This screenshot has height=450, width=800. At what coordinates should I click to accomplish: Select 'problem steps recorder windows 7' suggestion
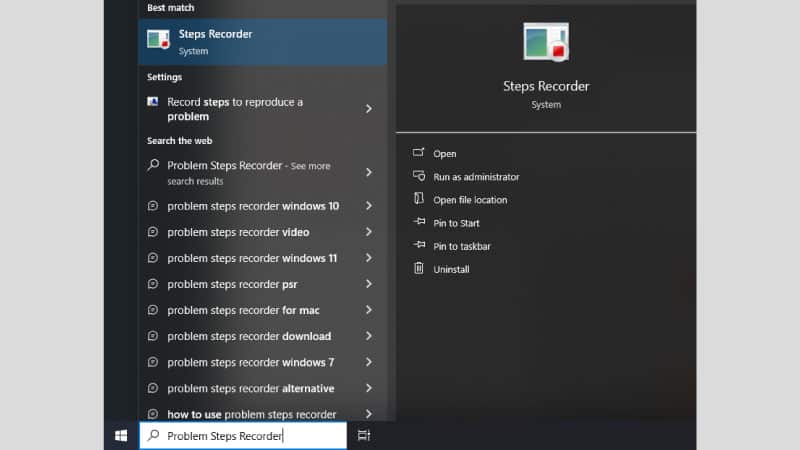point(262,362)
